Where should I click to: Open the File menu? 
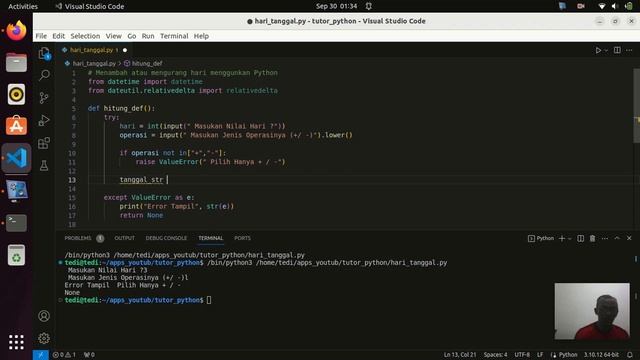[x=41, y=36]
